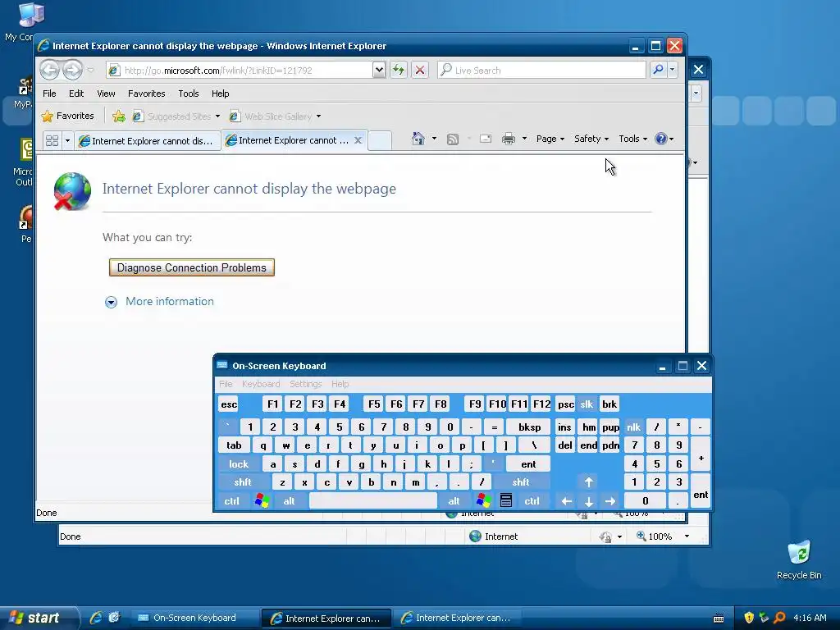Toggle the slk key on On-Screen Keyboard
This screenshot has height=630, width=840.
[587, 404]
